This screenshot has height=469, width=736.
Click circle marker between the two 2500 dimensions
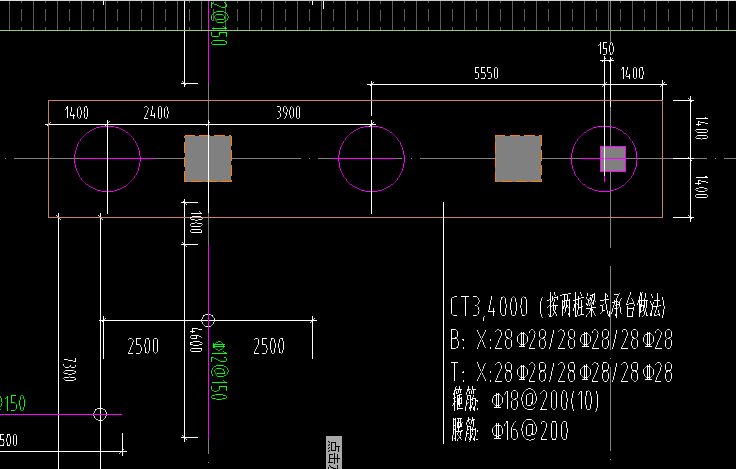tap(208, 321)
